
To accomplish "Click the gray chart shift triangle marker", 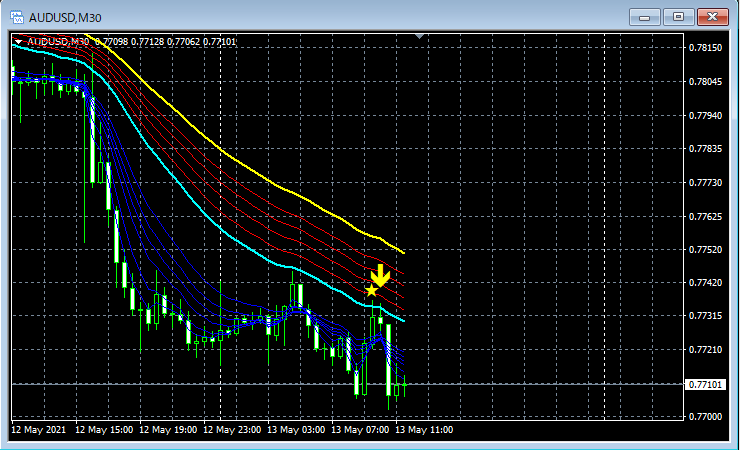I will tap(419, 36).
